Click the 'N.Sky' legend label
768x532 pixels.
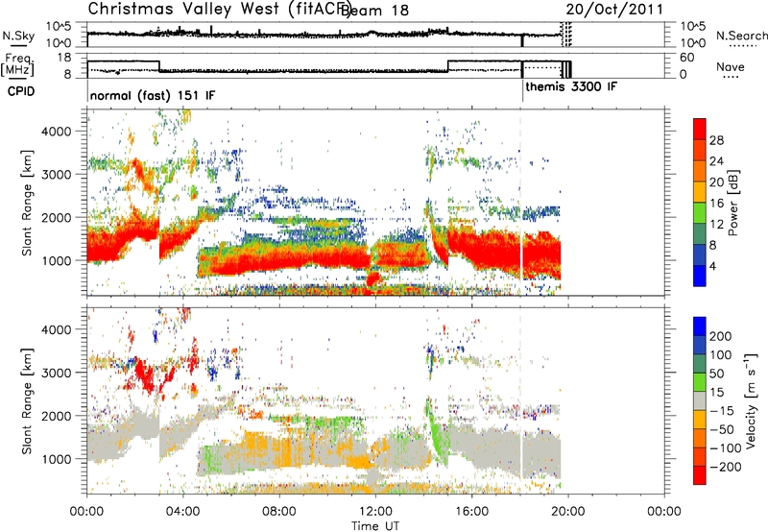coord(18,36)
